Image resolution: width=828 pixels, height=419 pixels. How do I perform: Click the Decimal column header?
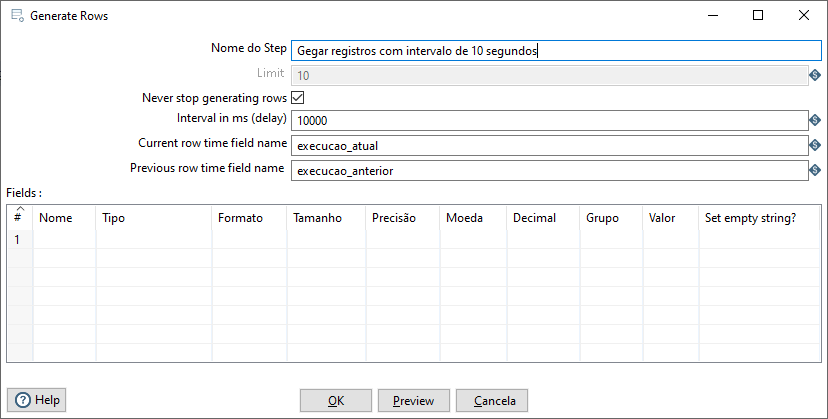click(x=543, y=217)
